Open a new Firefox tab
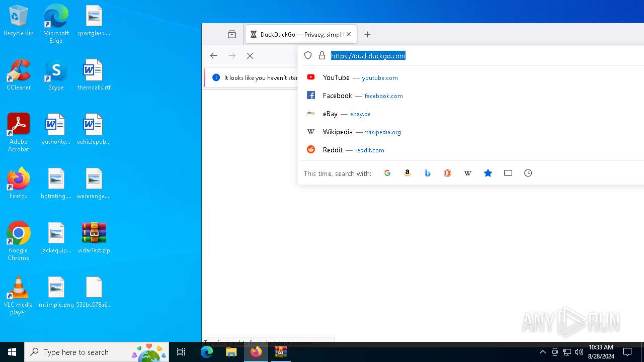Screen dimensions: 644x362 pos(368,35)
